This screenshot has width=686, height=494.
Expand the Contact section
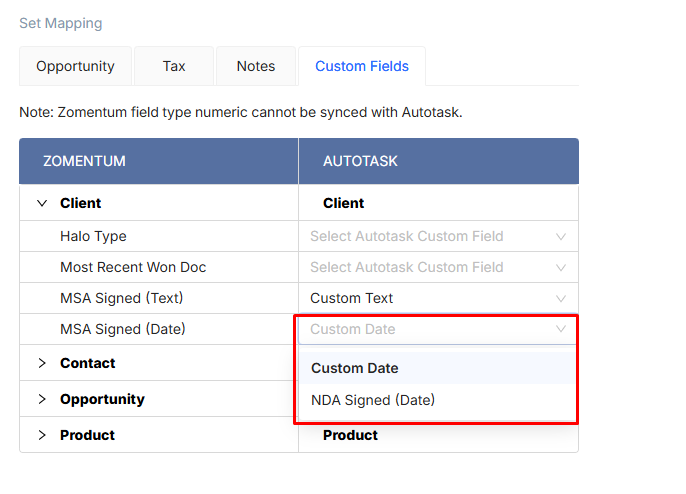click(42, 363)
